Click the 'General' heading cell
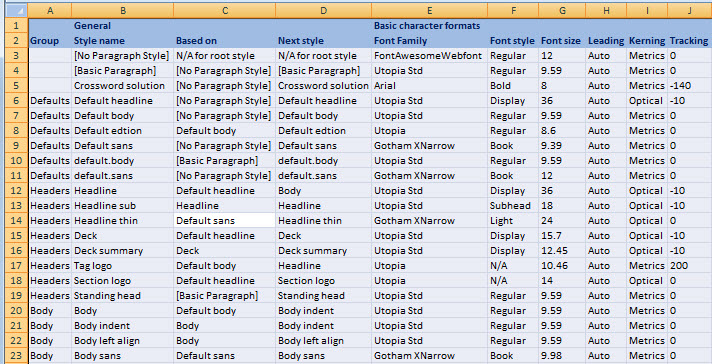Image resolution: width=712 pixels, height=364 pixels. [122, 25]
